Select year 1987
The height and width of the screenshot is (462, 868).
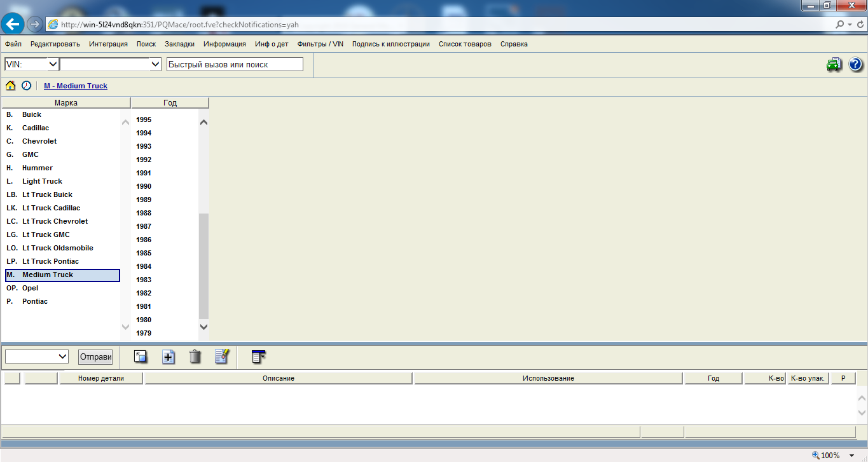pos(144,226)
